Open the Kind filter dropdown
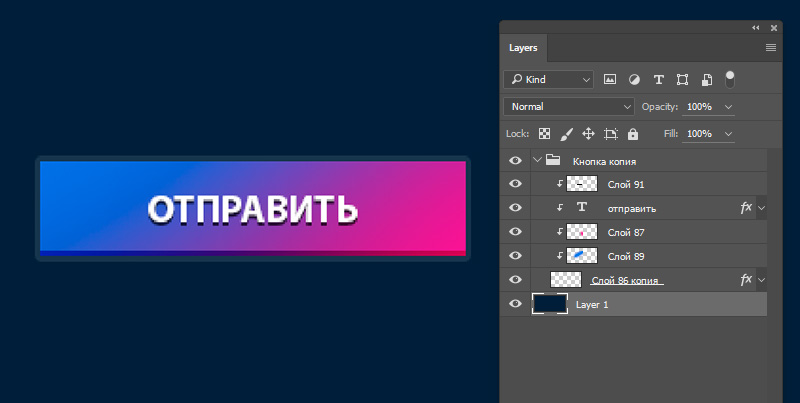Screen dimensions: 800x403 pos(548,80)
